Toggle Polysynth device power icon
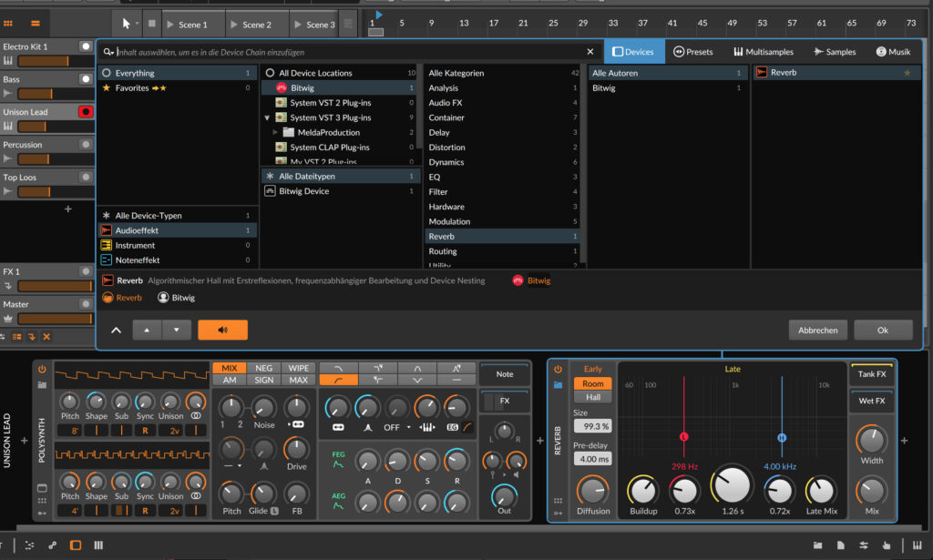Screen dimensions: 933x560 pos(42,369)
